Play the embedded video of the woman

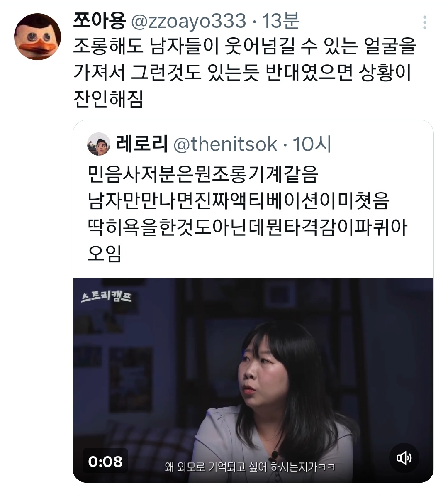point(253,380)
